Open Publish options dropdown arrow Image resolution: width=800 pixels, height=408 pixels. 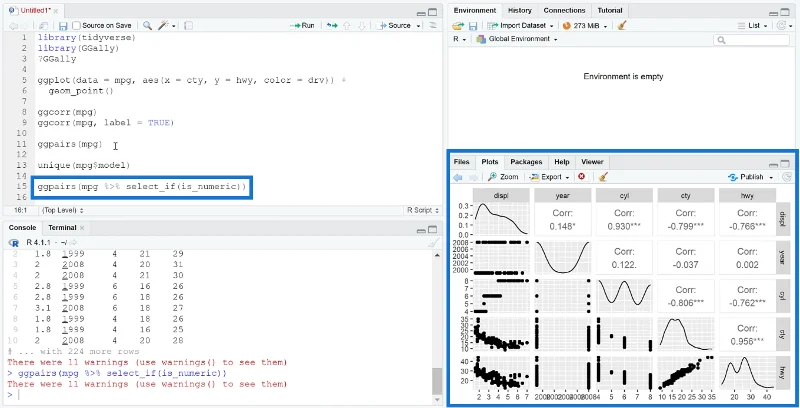click(771, 177)
